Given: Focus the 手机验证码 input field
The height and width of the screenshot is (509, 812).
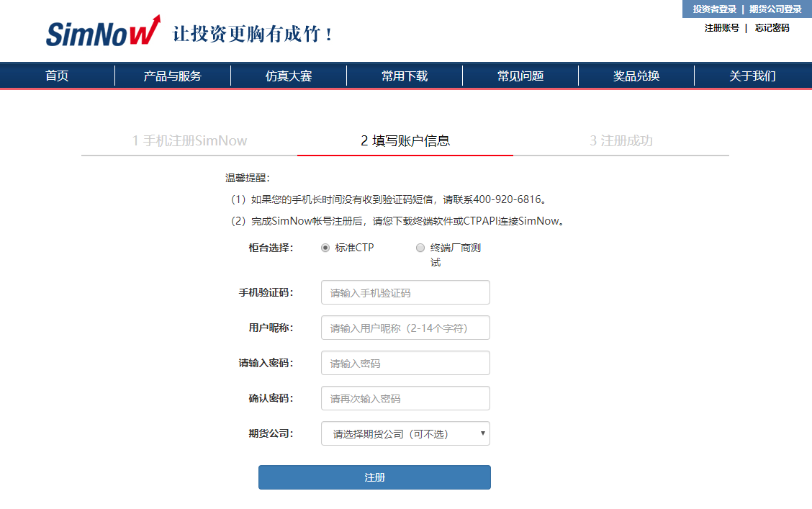Looking at the screenshot, I should pos(405,292).
